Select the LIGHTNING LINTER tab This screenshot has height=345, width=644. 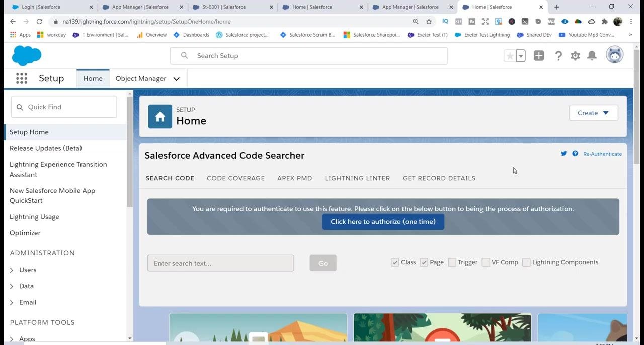click(357, 178)
